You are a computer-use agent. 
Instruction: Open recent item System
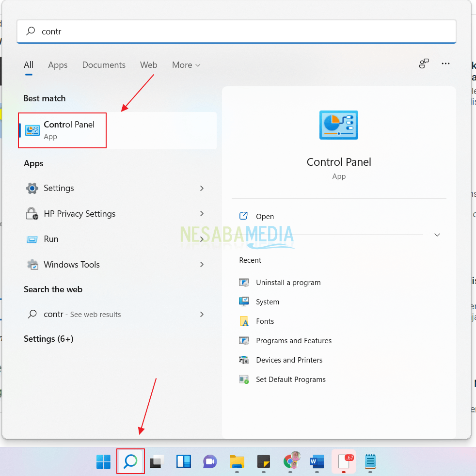pyautogui.click(x=268, y=302)
